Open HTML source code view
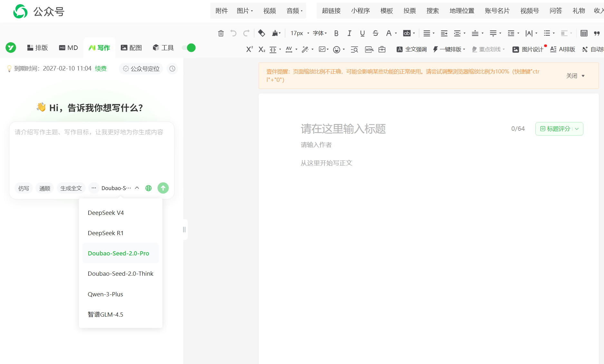604x364 pixels. [x=369, y=49]
